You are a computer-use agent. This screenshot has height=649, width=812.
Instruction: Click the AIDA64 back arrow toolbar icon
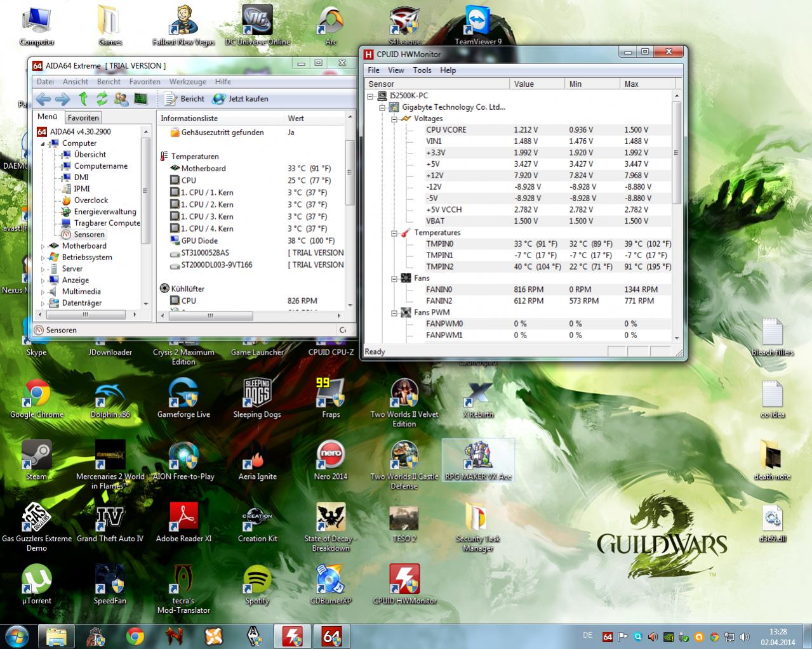coord(43,99)
